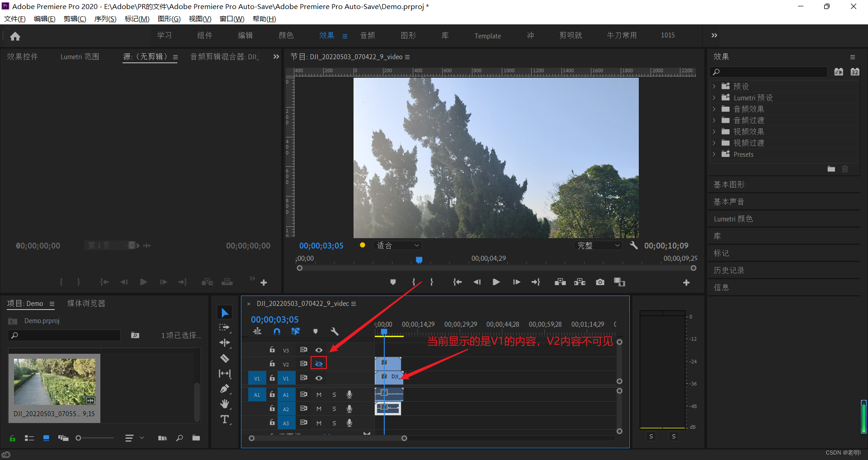Image resolution: width=868 pixels, height=460 pixels.
Task: Expand the 视频效果 folder
Action: 714,131
